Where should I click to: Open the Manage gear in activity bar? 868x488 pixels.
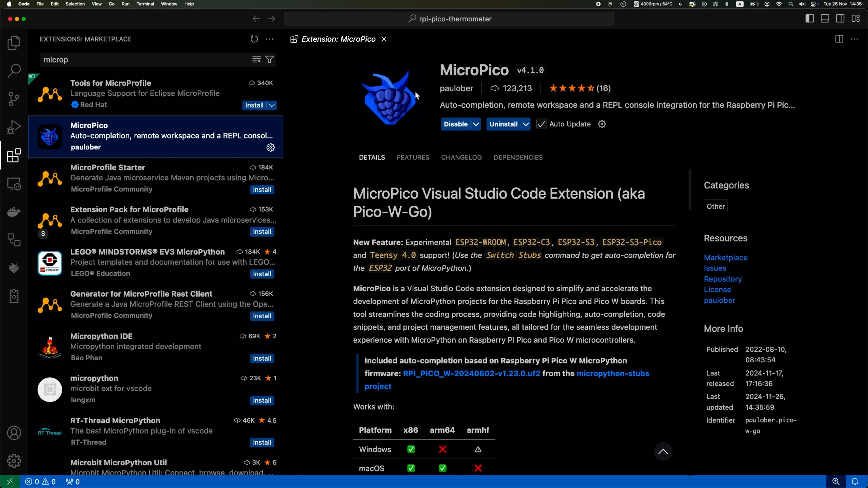coord(14,461)
